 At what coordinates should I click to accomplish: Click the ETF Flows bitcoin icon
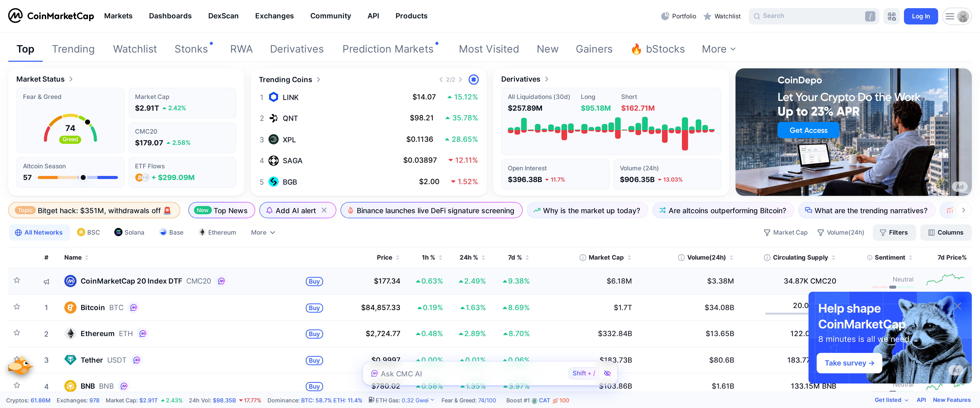click(x=139, y=177)
